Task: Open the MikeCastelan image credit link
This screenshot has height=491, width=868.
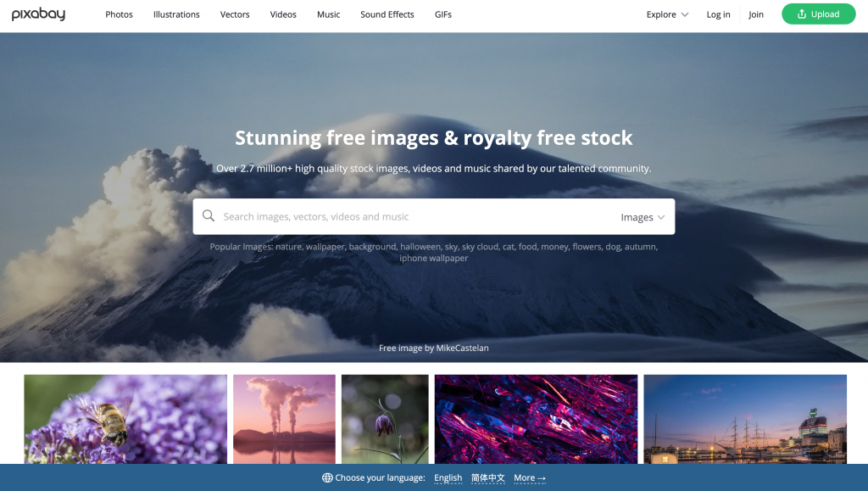Action: (x=462, y=349)
